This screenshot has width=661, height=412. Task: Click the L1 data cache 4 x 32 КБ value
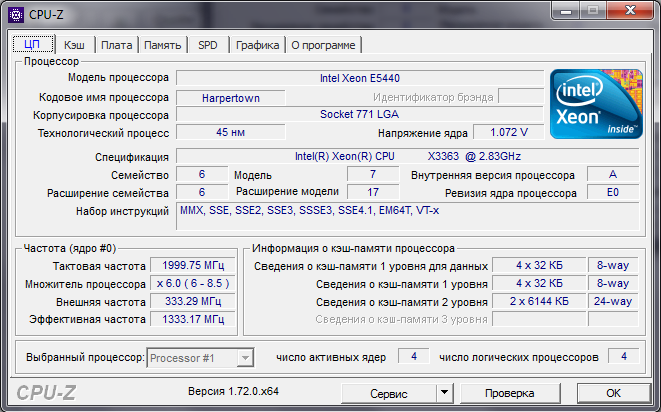[x=539, y=265]
